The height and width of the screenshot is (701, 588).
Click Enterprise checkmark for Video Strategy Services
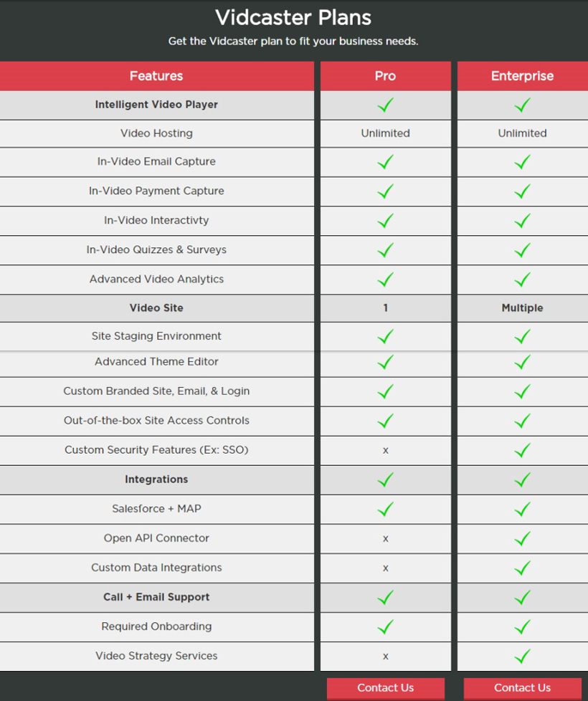coord(522,657)
